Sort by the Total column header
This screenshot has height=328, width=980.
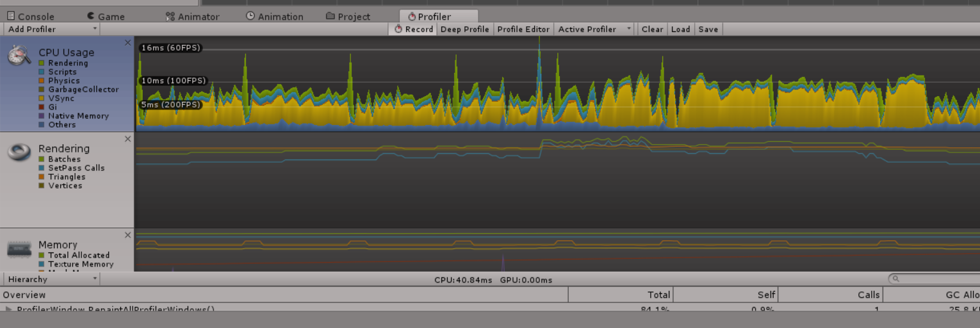pyautogui.click(x=621, y=295)
